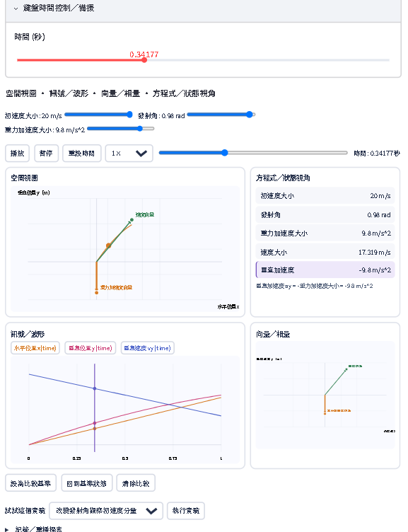Adjust the 發射角 slider
Viewport: 408px width, 532px height.
(221, 115)
